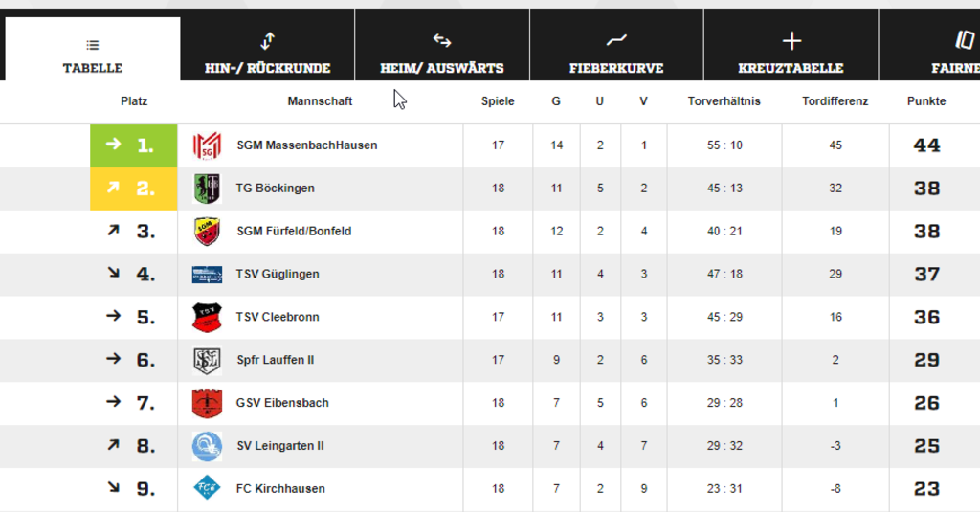The width and height of the screenshot is (980, 512).
Task: Open the Kreuztabelle tab
Action: tap(791, 55)
